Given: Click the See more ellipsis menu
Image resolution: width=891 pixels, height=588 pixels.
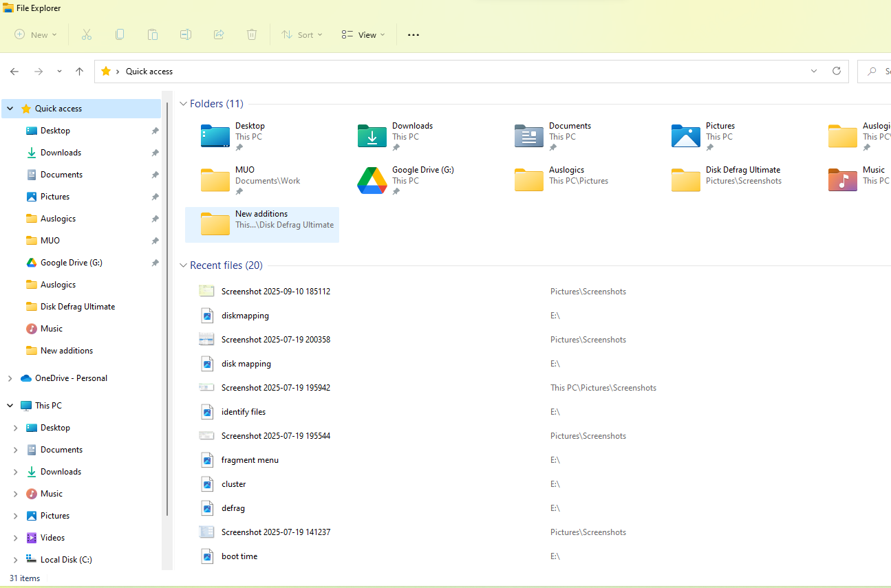Looking at the screenshot, I should (413, 34).
